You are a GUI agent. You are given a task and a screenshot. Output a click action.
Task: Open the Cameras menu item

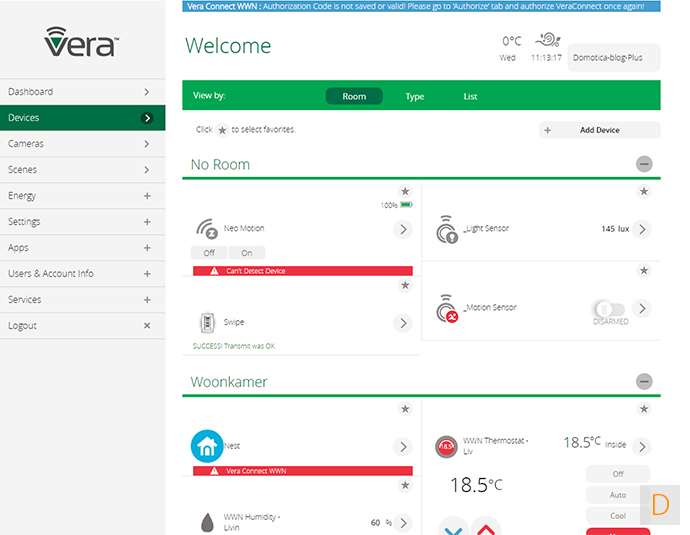click(82, 144)
